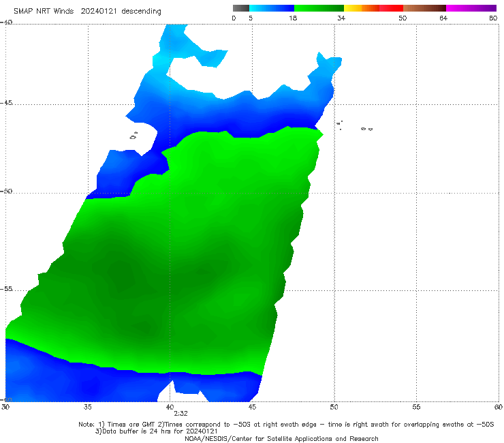The width and height of the screenshot is (504, 443).
Task: Click the longitude label '40' on the axis
Action: coord(170,407)
